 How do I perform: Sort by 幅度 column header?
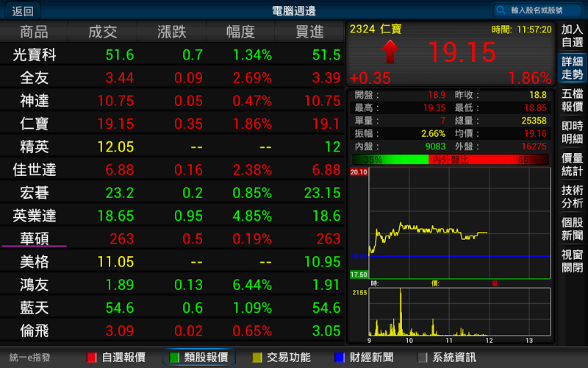(241, 32)
